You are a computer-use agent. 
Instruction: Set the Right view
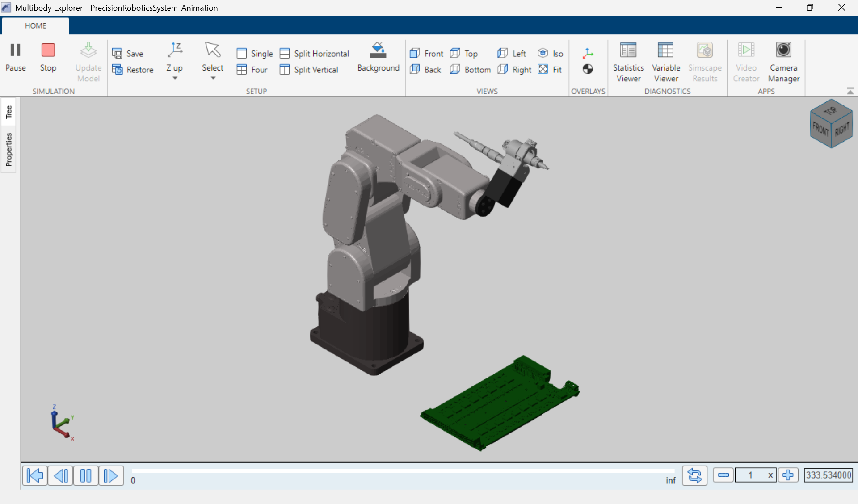tap(514, 70)
